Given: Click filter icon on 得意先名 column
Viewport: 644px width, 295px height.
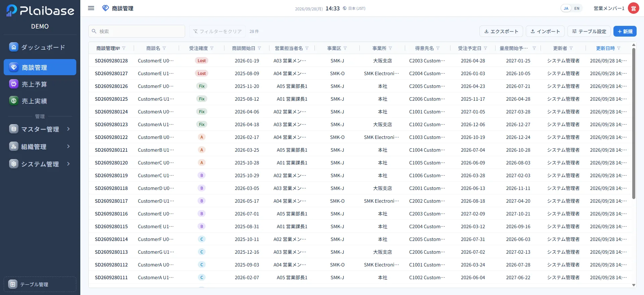Looking at the screenshot, I should point(438,48).
